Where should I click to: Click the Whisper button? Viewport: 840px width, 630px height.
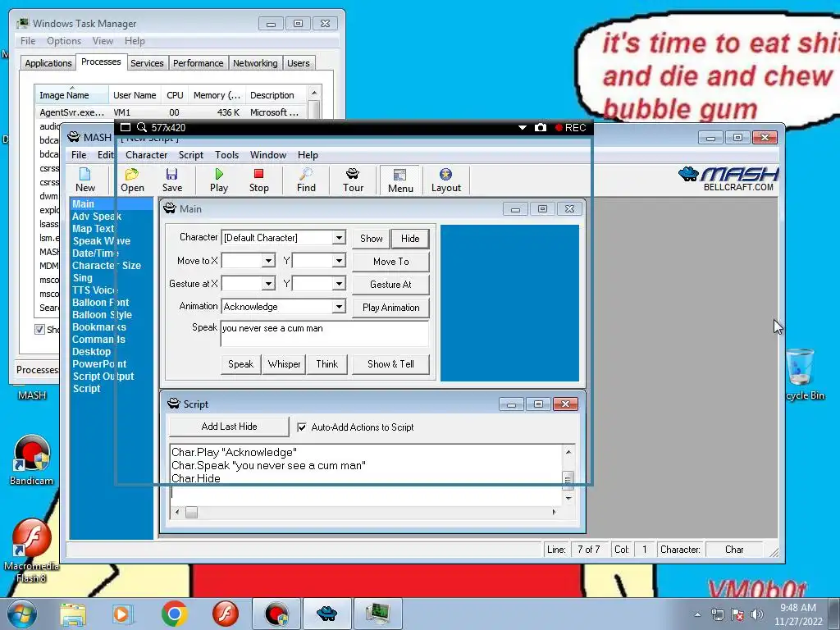284,364
